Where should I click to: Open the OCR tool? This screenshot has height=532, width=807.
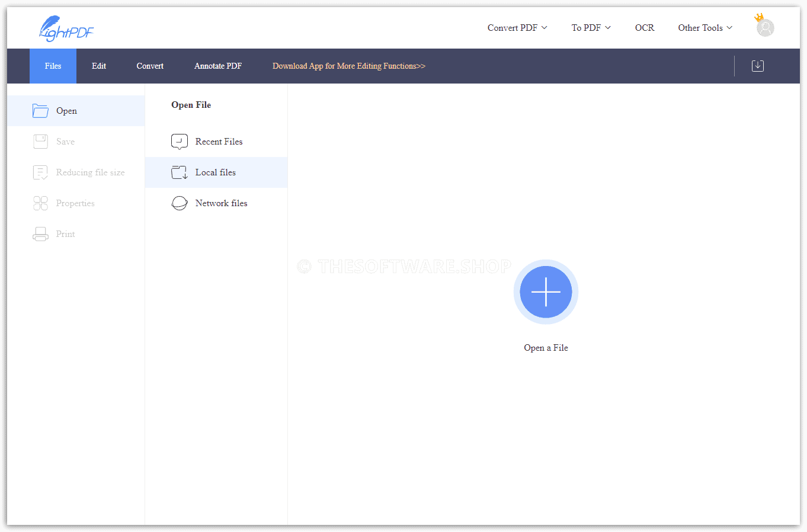[x=645, y=28]
